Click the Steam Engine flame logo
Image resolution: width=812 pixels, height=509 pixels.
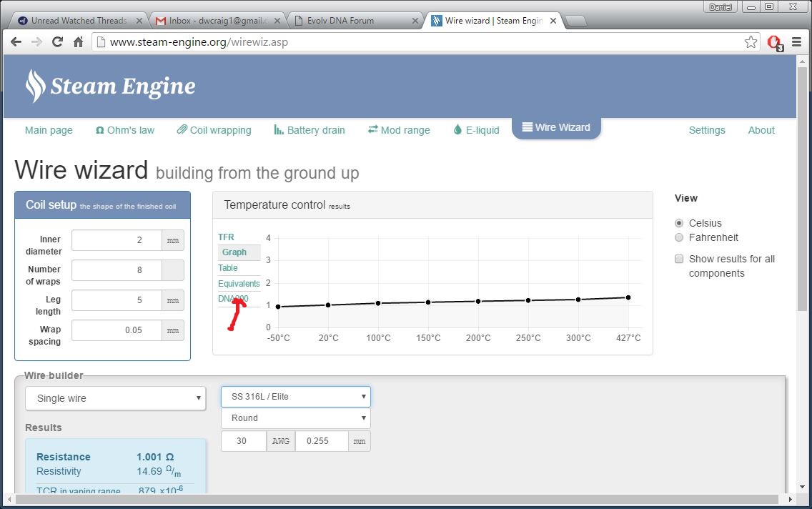click(35, 87)
